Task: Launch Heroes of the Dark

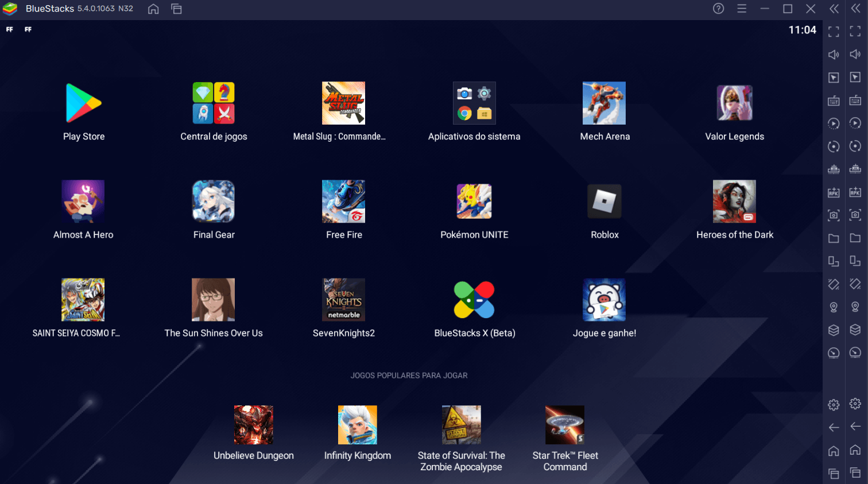Action: click(734, 202)
